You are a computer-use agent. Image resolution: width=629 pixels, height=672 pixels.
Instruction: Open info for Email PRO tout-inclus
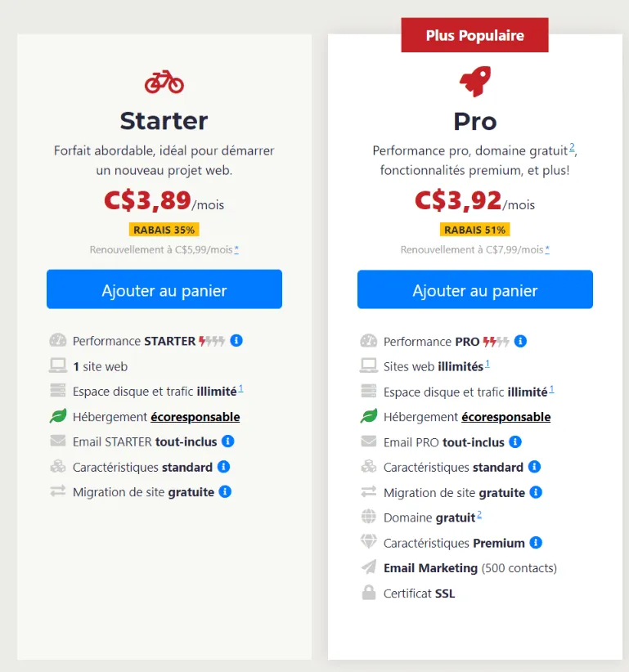[x=515, y=441]
